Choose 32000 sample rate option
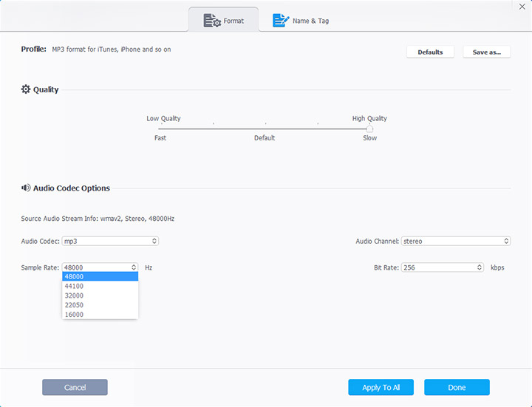Image resolution: width=532 pixels, height=407 pixels. (100, 295)
